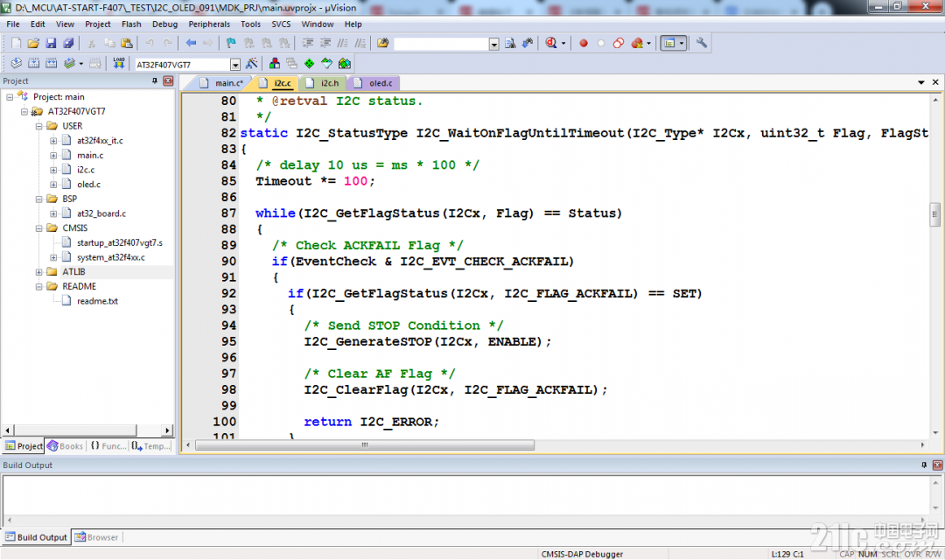Close the Build Output panel
Screen dimensions: 945x560
pos(937,465)
